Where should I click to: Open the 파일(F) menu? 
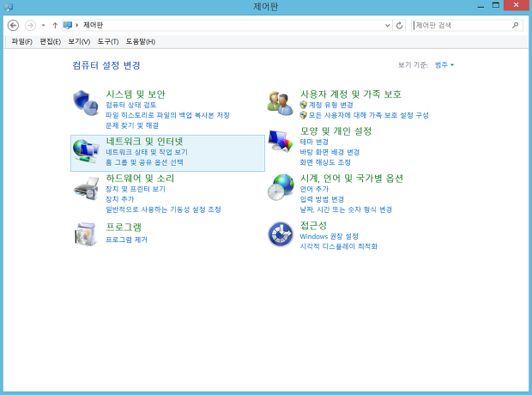point(21,41)
